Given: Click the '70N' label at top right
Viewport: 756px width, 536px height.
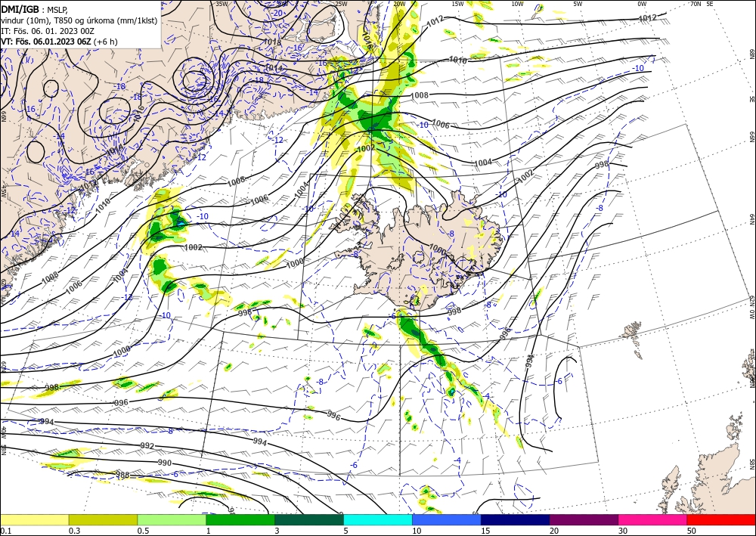Looking at the screenshot, I should [x=696, y=4].
